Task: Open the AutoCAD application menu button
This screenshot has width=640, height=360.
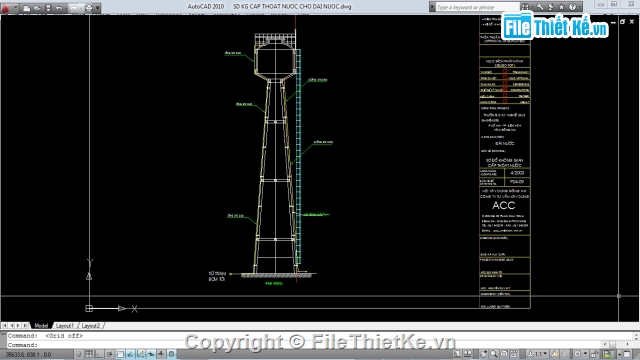Action: point(6,8)
